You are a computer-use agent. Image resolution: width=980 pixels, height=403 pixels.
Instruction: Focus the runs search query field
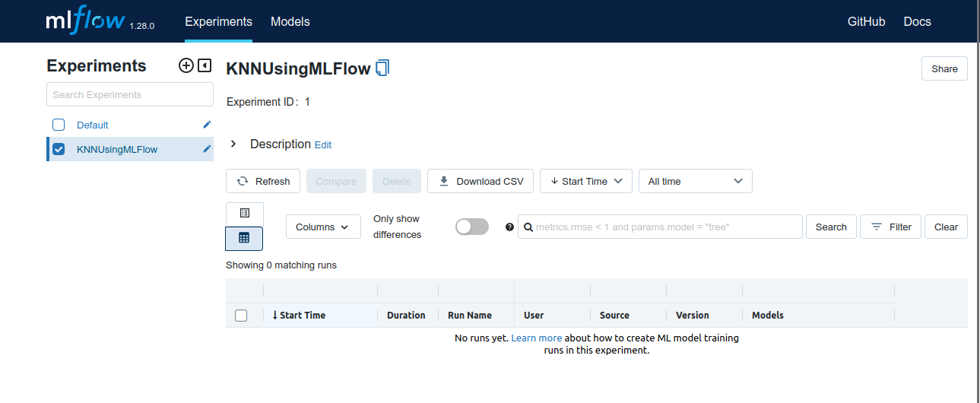click(x=660, y=227)
